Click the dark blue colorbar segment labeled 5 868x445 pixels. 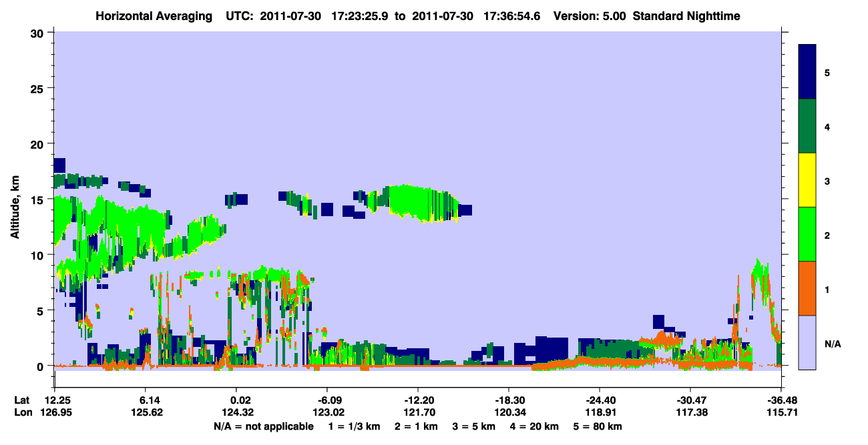[x=807, y=72]
